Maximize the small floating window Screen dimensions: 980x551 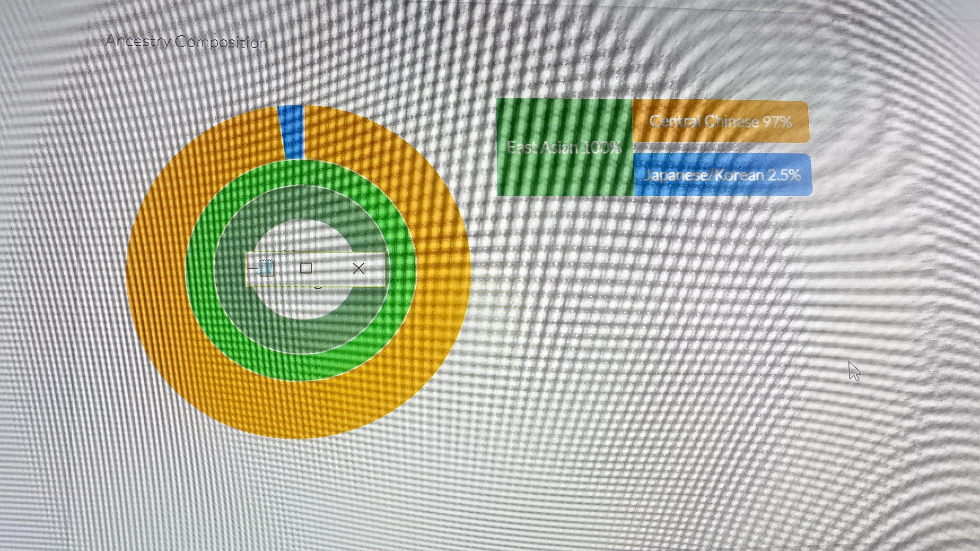pos(306,268)
